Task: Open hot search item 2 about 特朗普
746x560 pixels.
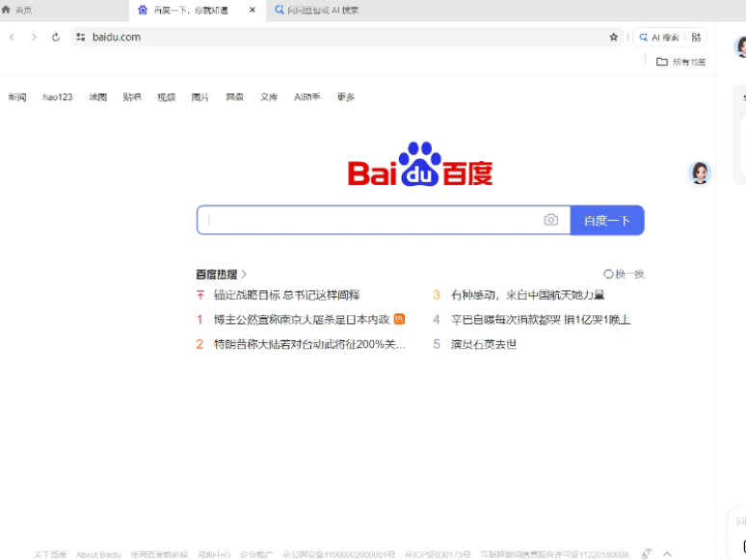Action: pos(309,344)
